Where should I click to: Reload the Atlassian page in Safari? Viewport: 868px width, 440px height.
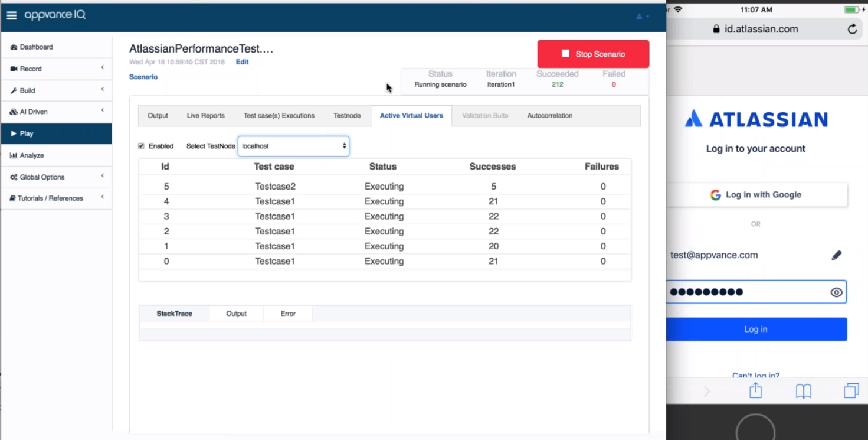[x=852, y=29]
